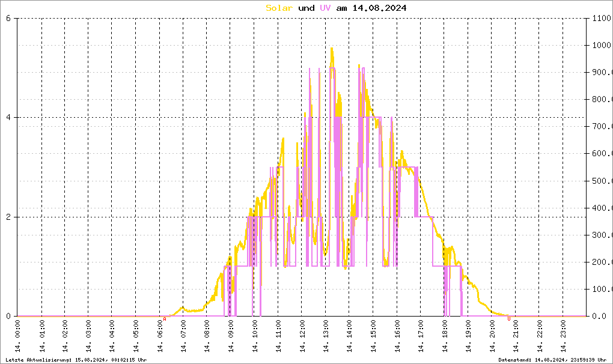Click the right axis label '0.0'
Screen dimensions: 613x364
599,317
